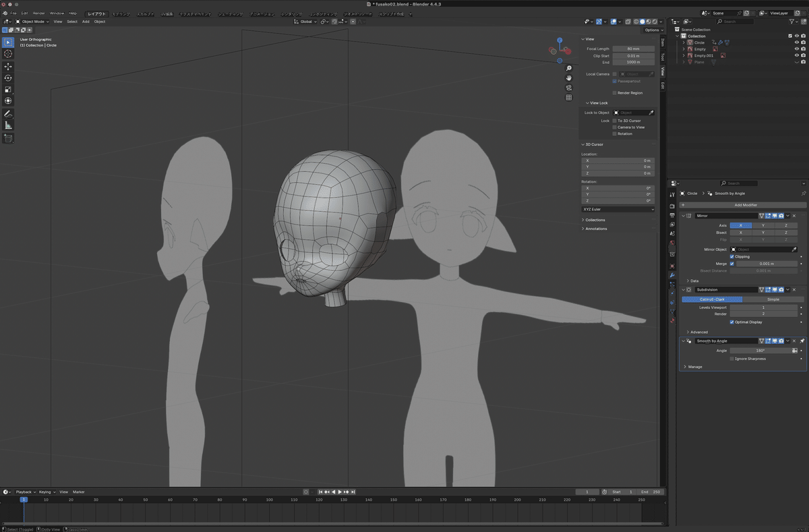Click the Add Cube tool icon
809x532 pixels.
click(x=8, y=139)
